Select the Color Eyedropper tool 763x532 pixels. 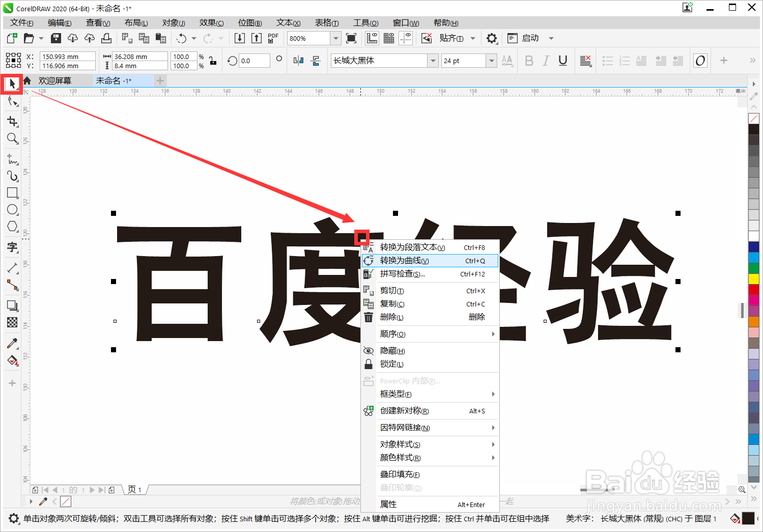tap(12, 344)
